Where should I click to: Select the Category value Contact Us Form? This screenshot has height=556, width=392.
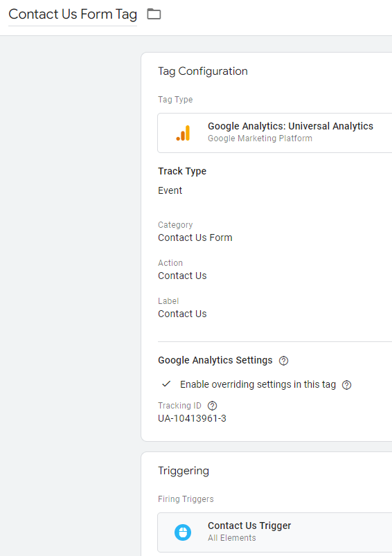(x=195, y=237)
